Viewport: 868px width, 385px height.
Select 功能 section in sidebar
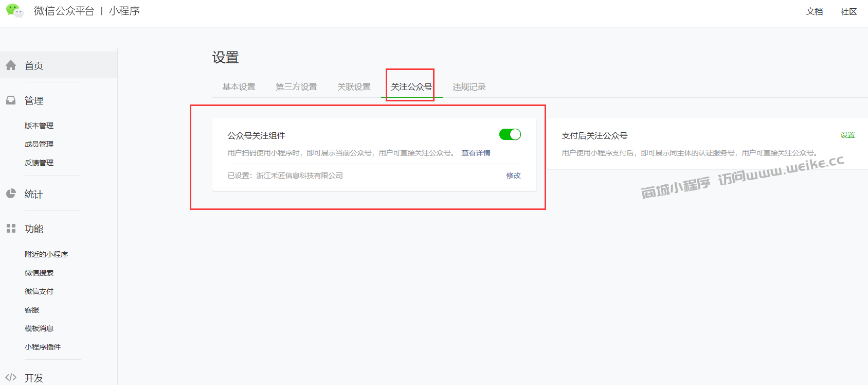coord(34,229)
